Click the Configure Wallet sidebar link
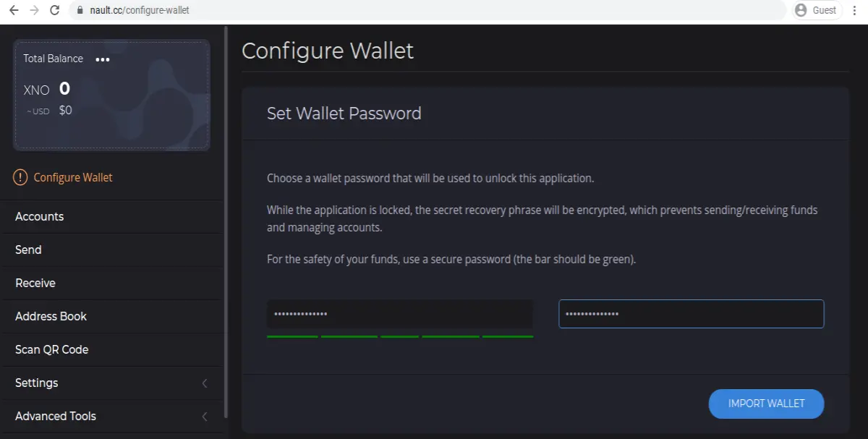The image size is (868, 439). tap(73, 177)
